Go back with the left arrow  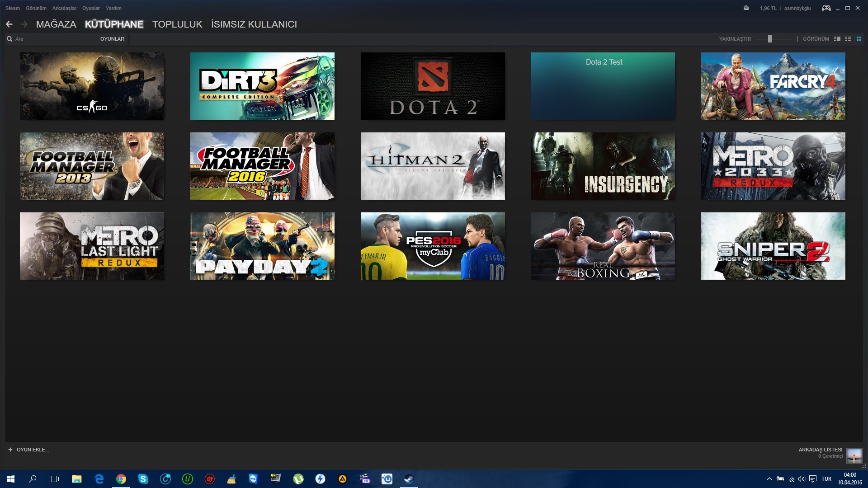(9, 24)
